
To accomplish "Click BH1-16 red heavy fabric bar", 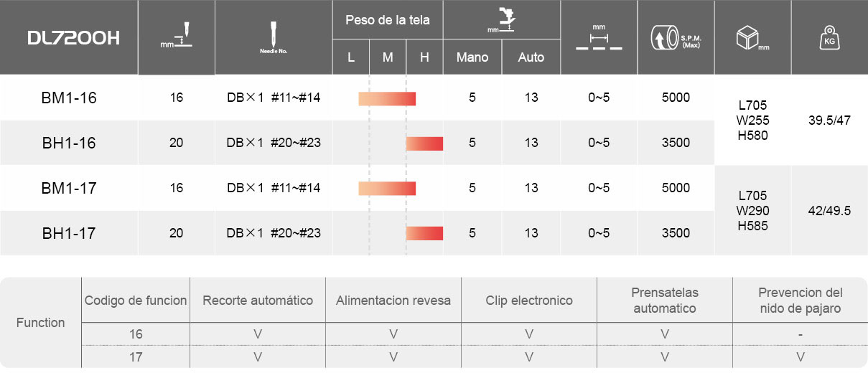I will pos(424,143).
